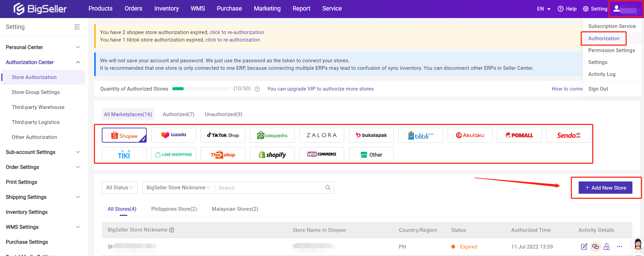The width and height of the screenshot is (644, 256).
Task: Expand Shipping Settings section
Action: coord(78,197)
